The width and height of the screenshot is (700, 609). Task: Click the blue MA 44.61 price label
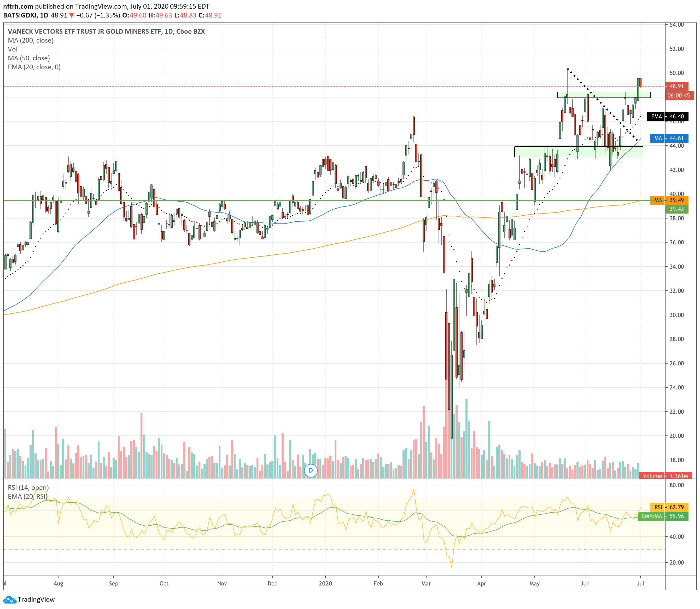click(x=669, y=138)
